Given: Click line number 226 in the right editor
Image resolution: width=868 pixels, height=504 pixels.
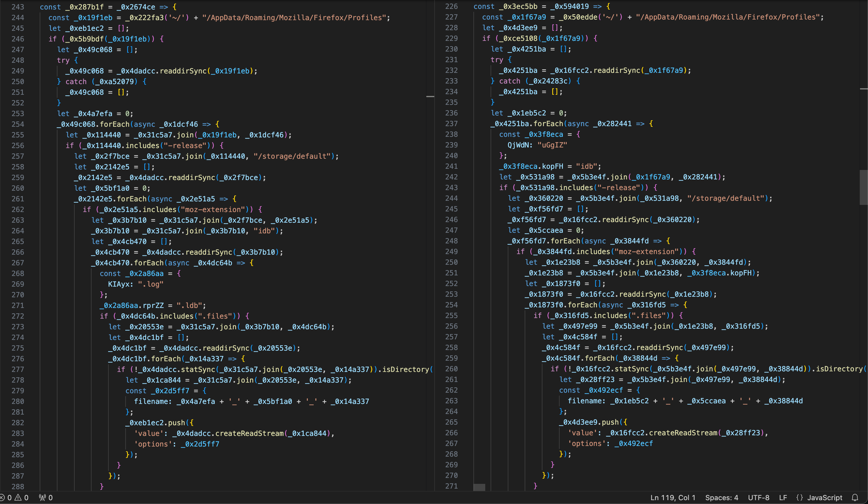Looking at the screenshot, I should 451,6.
